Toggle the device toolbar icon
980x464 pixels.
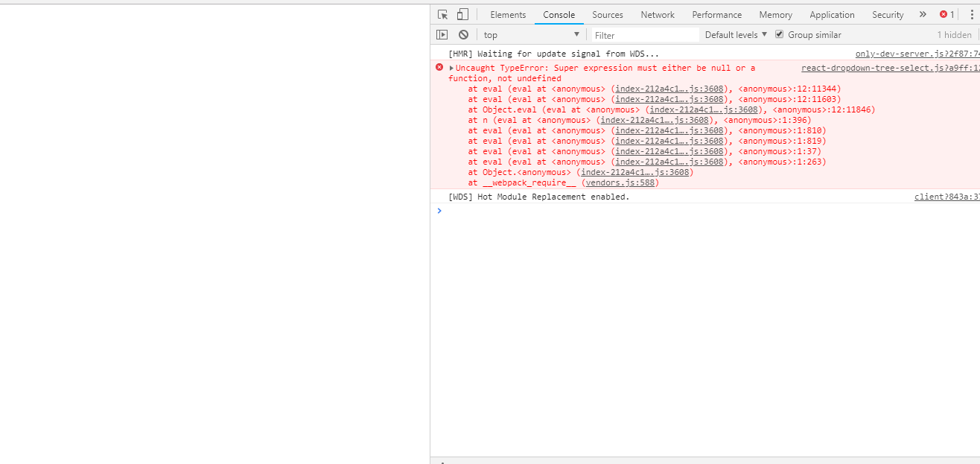[x=462, y=14]
